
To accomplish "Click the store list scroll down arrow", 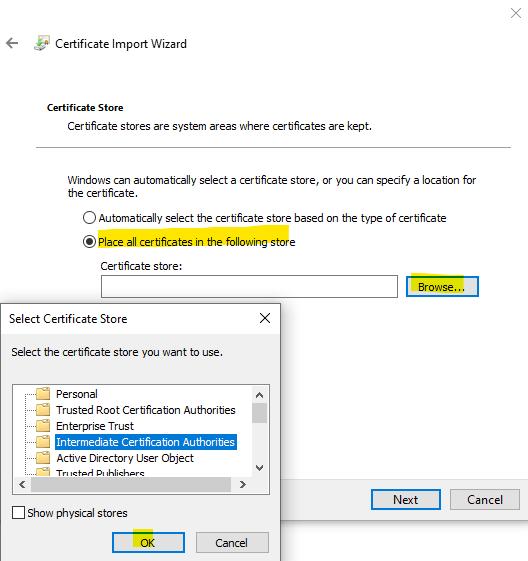I will 259,468.
